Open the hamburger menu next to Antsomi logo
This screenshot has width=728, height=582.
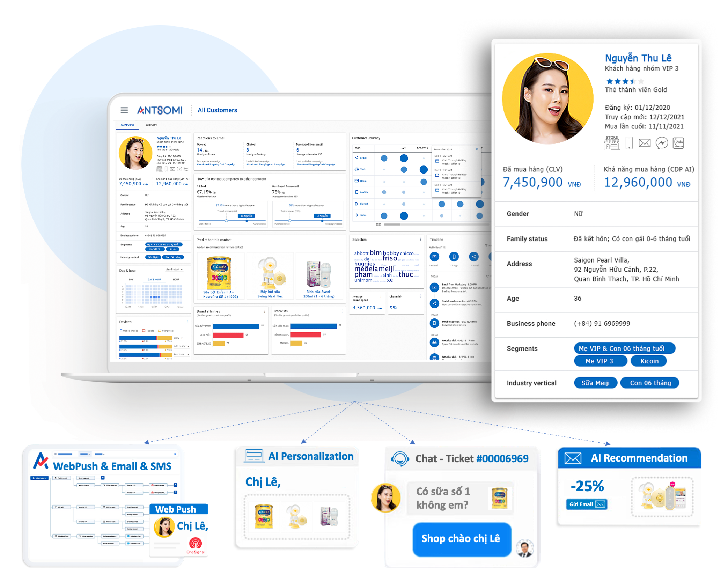pos(124,110)
